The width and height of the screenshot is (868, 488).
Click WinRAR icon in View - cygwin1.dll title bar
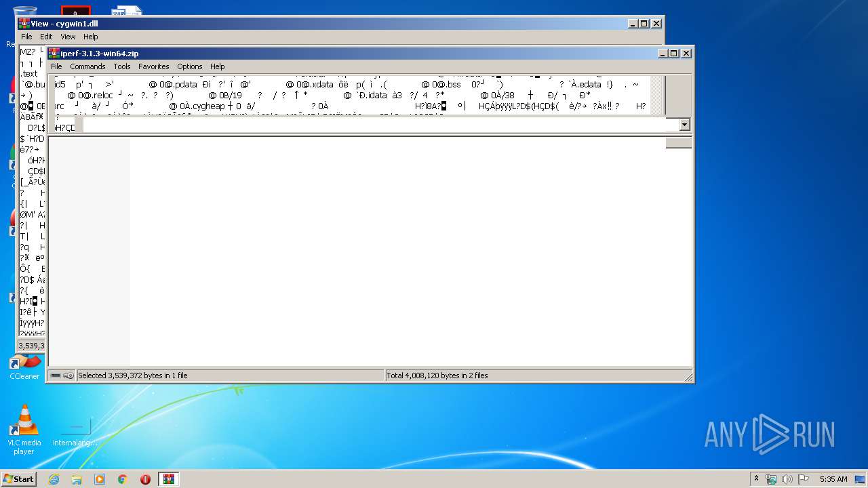(x=24, y=23)
